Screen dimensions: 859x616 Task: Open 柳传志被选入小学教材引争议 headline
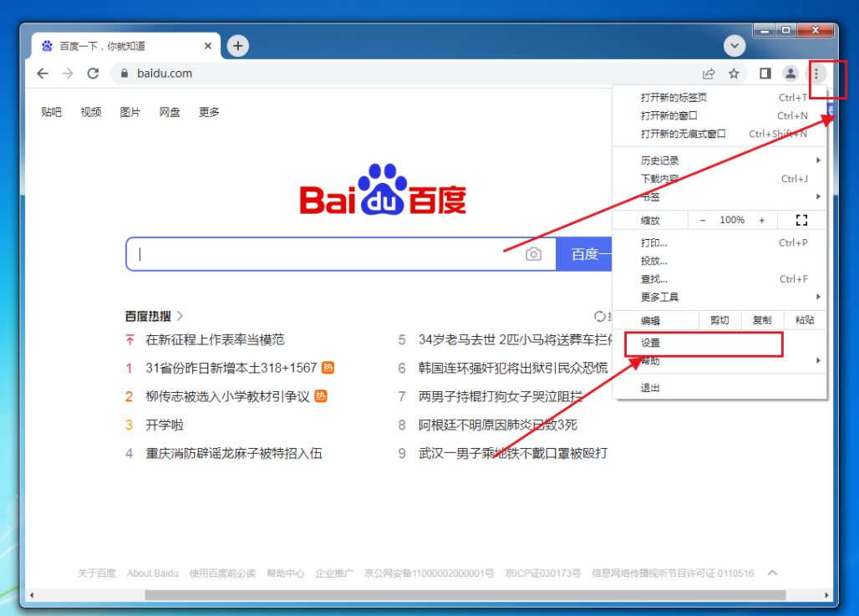coord(227,396)
